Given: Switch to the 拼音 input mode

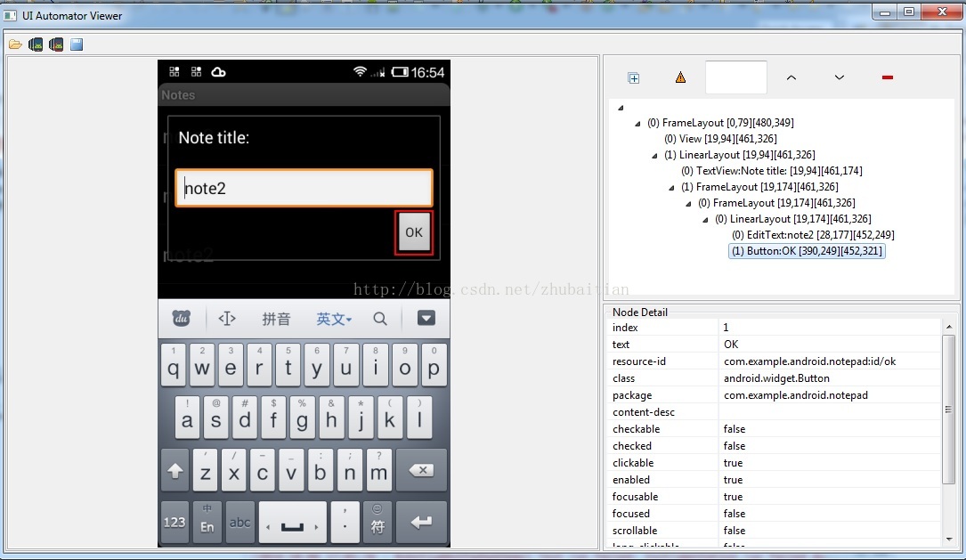Looking at the screenshot, I should 276,319.
